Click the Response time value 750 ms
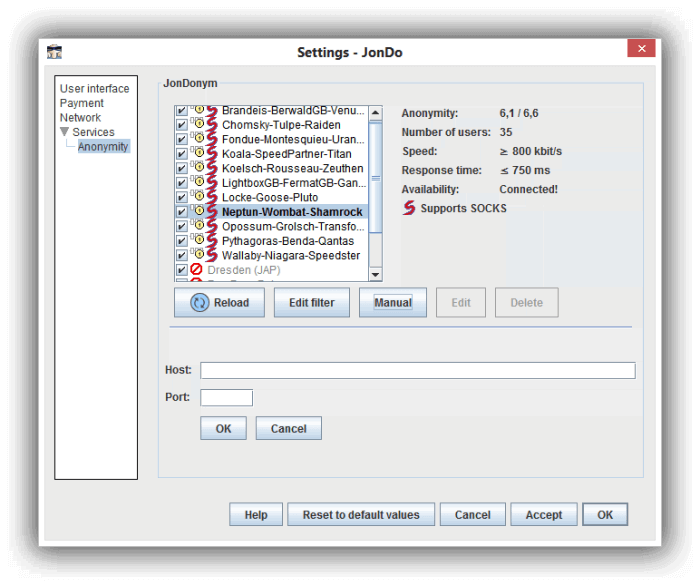Viewport: 700px width, 585px height. (x=525, y=170)
